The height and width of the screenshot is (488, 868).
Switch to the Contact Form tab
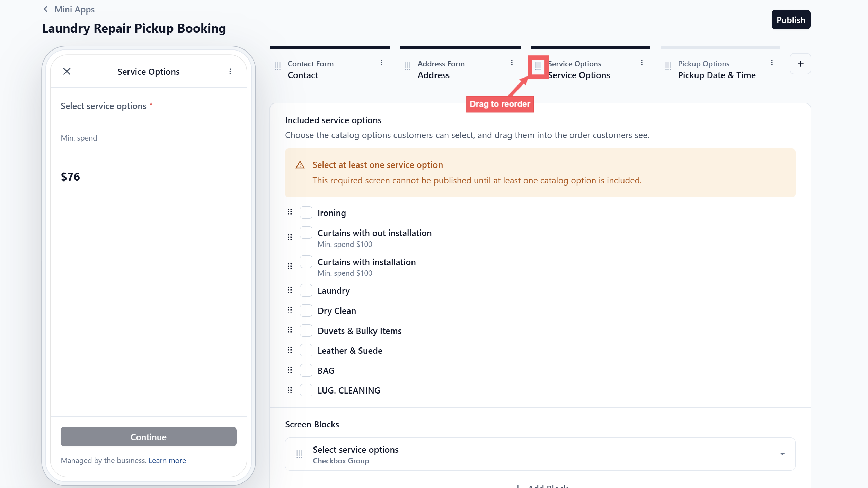(x=330, y=69)
